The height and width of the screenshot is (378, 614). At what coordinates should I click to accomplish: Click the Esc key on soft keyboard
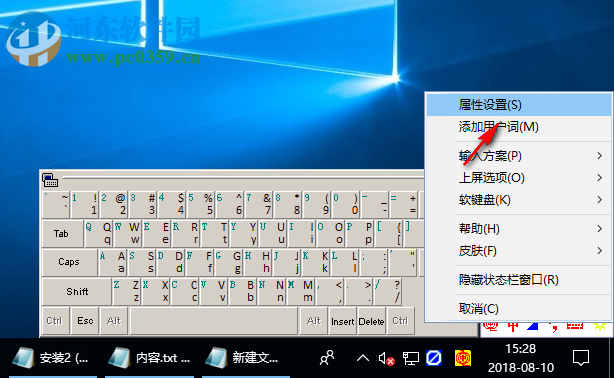coord(85,321)
